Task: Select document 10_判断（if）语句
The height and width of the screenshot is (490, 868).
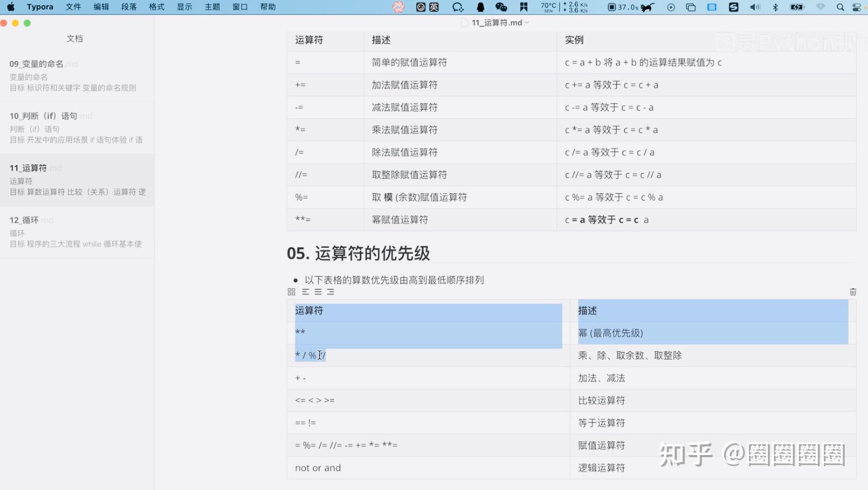Action: tap(77, 127)
